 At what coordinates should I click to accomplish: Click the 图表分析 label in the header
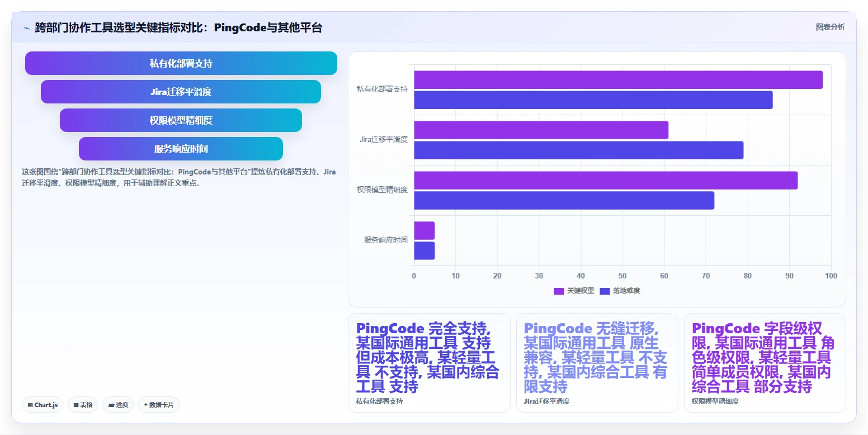[x=830, y=27]
